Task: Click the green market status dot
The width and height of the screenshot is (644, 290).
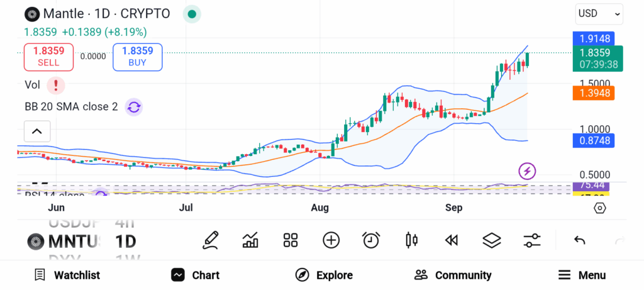Action: (192, 14)
